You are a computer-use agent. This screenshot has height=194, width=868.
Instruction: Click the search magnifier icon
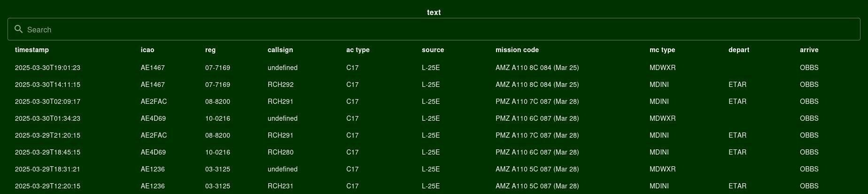tap(19, 29)
